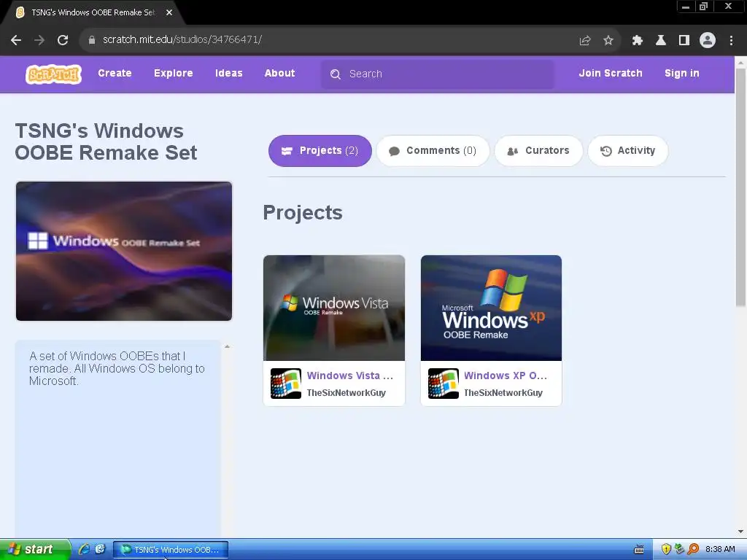Open the Explore menu item

click(x=174, y=74)
